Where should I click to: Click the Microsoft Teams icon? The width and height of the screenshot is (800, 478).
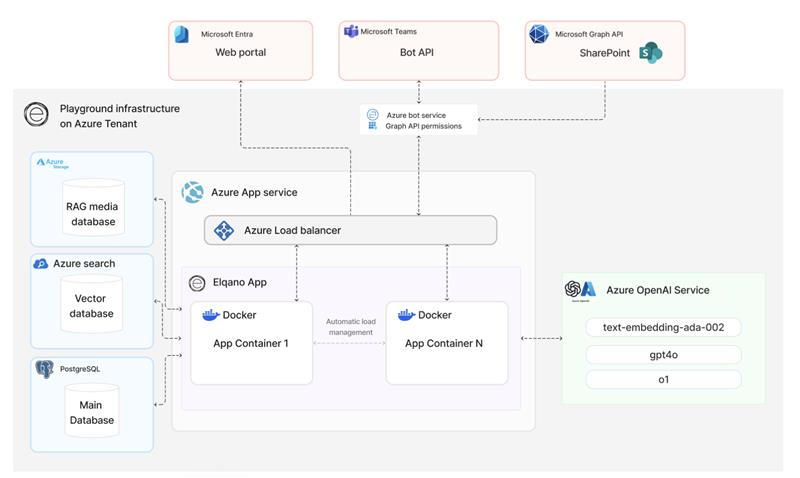(x=351, y=31)
